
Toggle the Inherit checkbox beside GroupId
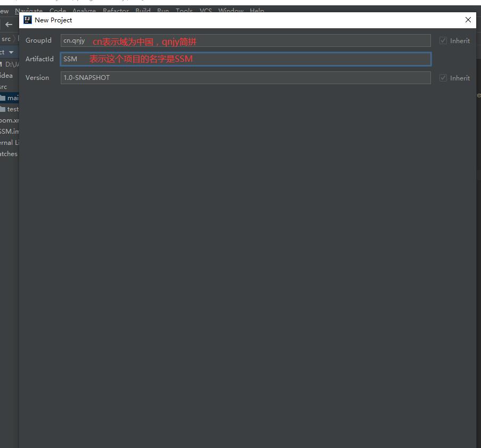point(443,40)
